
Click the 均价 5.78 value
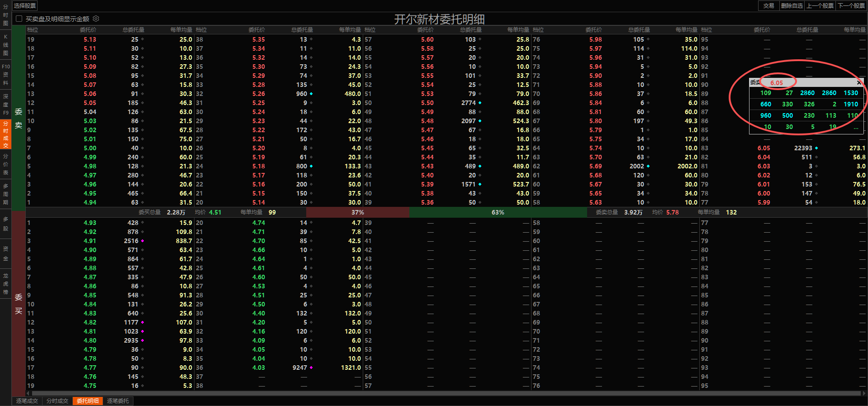(672, 212)
